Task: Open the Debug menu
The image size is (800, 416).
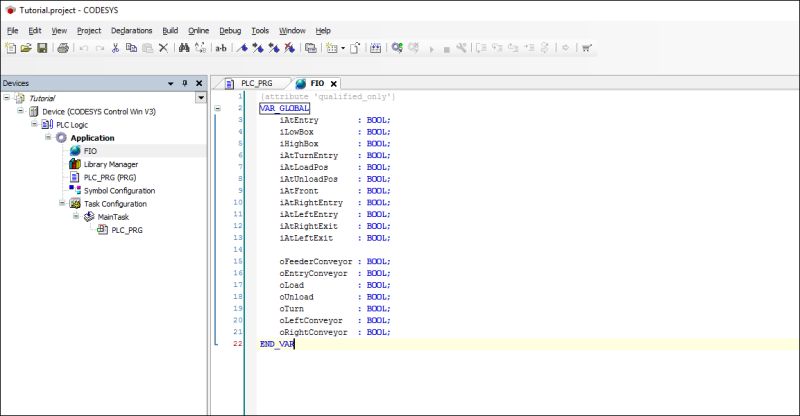Action: click(x=230, y=31)
